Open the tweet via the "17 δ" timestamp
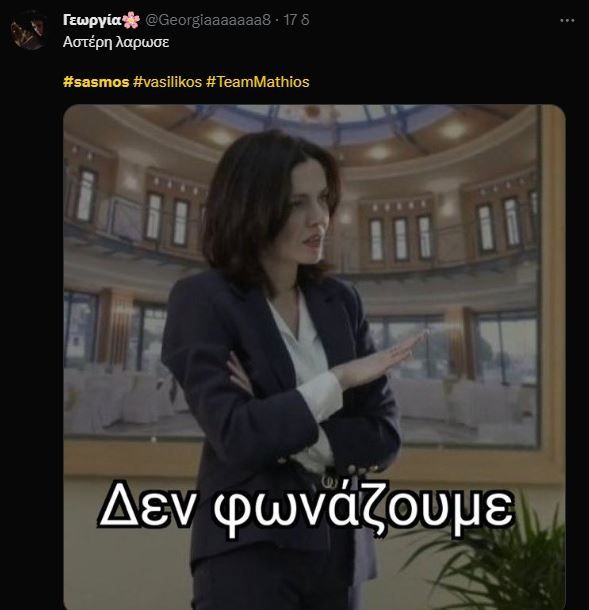This screenshot has height=610, width=589. pos(296,20)
